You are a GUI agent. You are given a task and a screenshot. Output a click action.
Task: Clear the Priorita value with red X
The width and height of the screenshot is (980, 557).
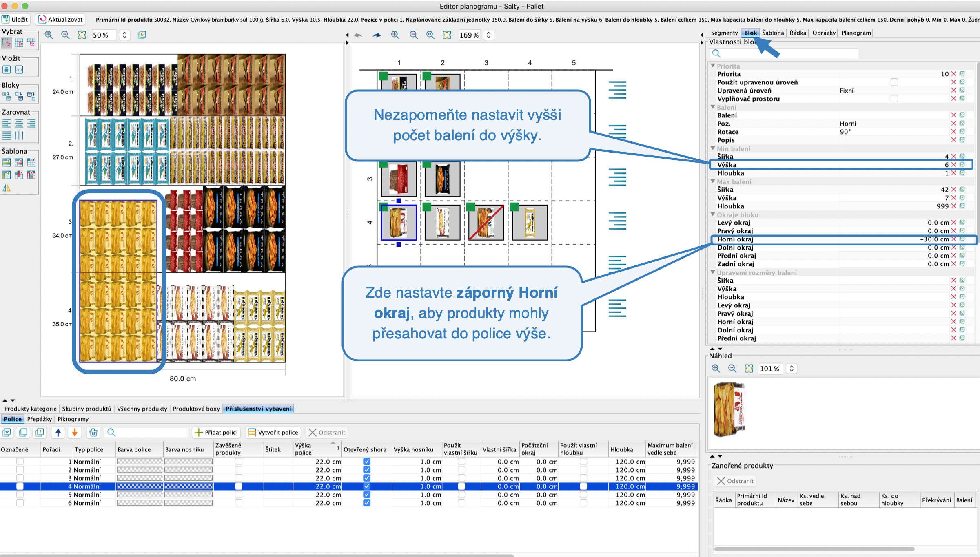(x=953, y=74)
